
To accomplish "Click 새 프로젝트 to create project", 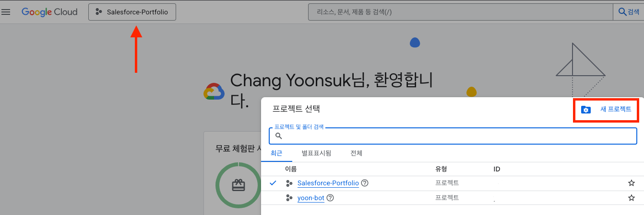I will pos(616,109).
